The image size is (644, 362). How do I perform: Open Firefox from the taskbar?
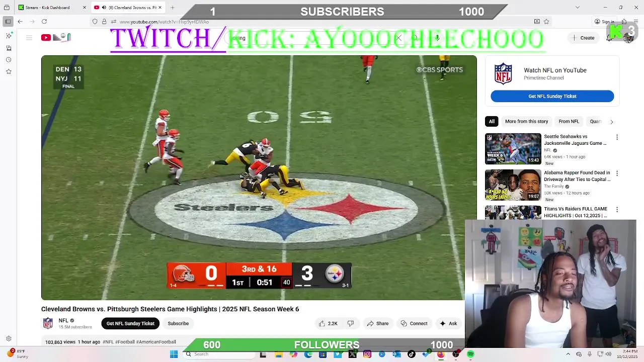point(441,354)
